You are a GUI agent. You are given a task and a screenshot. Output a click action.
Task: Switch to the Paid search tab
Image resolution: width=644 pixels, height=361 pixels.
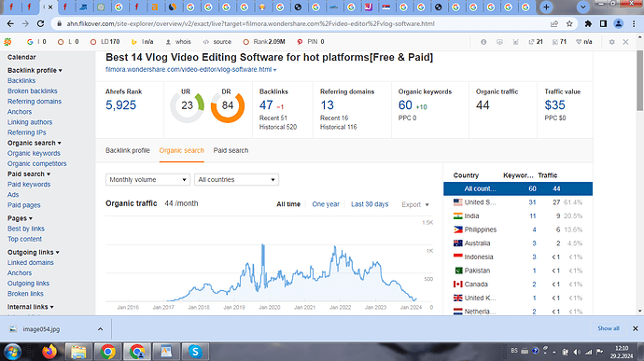coord(231,150)
